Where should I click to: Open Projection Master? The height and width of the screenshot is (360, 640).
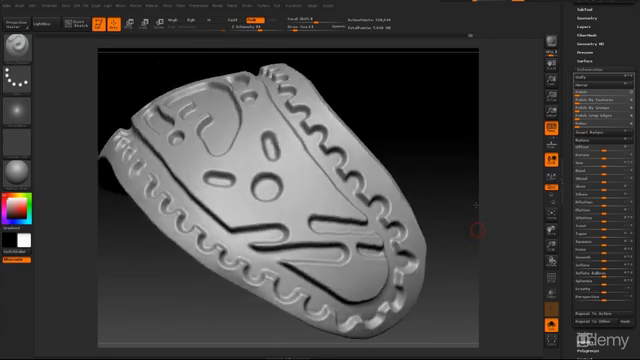click(17, 24)
